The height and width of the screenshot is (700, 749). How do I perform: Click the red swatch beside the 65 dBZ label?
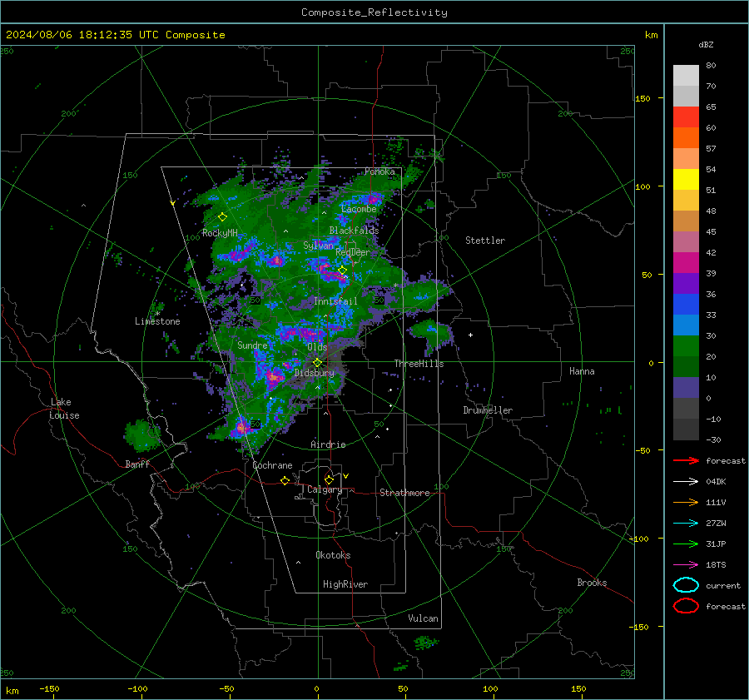coord(686,117)
